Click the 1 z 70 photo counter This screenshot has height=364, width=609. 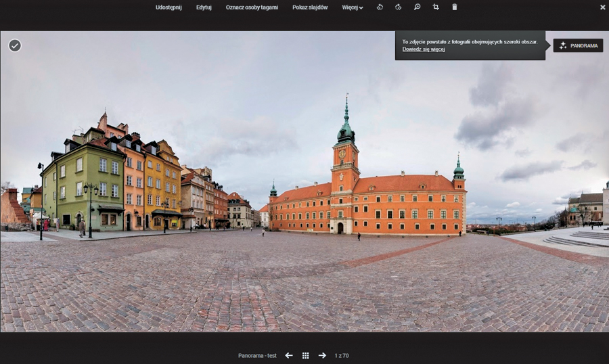pos(342,355)
